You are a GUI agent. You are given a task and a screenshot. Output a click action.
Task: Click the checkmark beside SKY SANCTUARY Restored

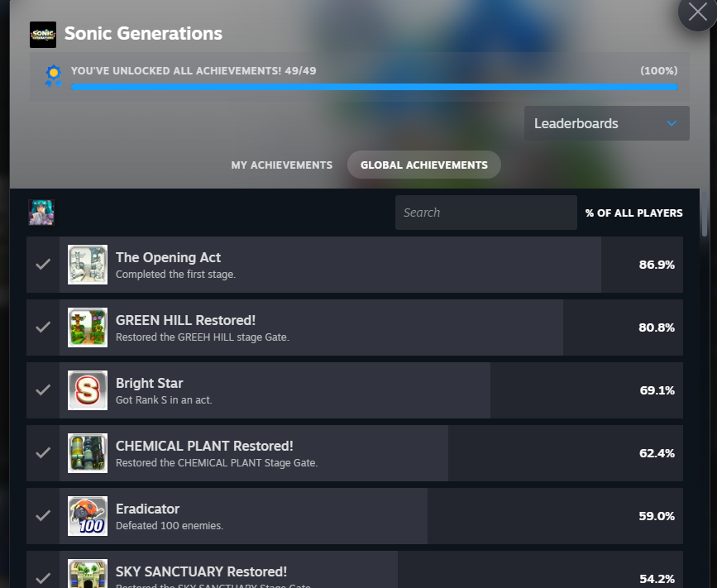coord(43,578)
